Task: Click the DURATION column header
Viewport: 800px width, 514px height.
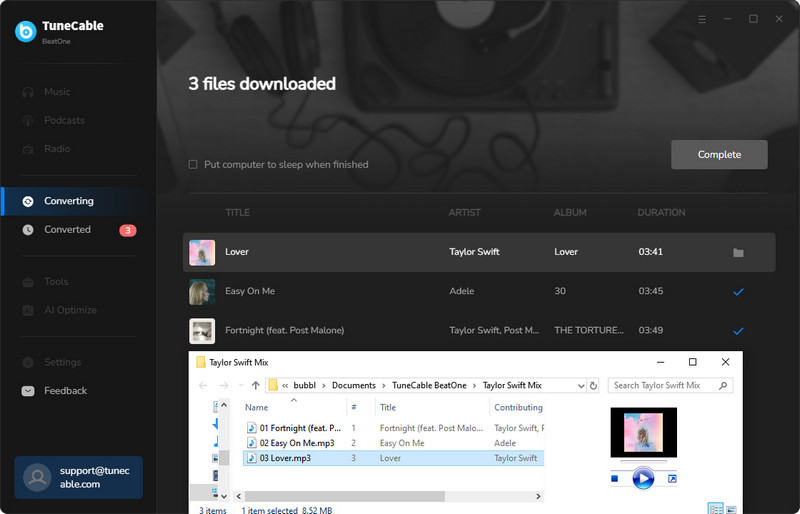Action: (x=661, y=212)
